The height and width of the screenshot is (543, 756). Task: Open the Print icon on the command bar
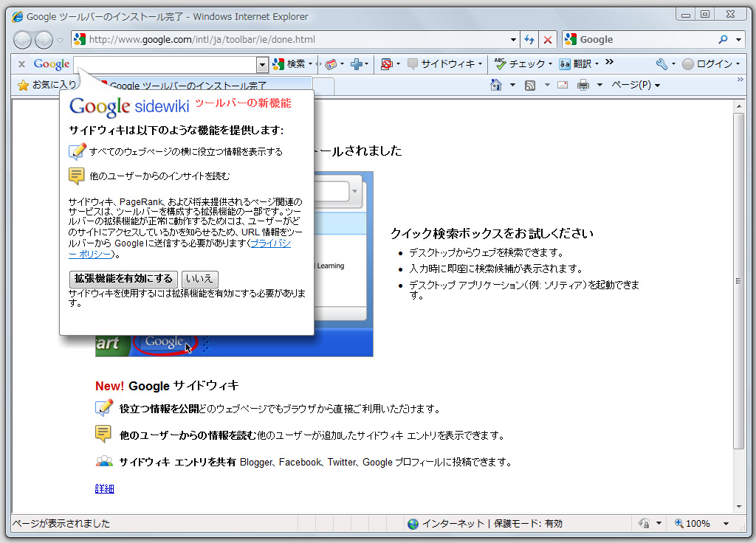click(x=583, y=86)
